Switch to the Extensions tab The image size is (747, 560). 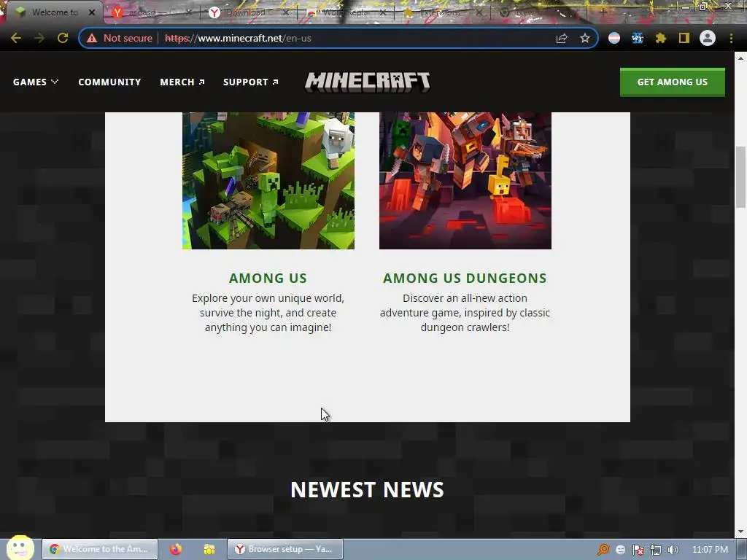pos(442,12)
